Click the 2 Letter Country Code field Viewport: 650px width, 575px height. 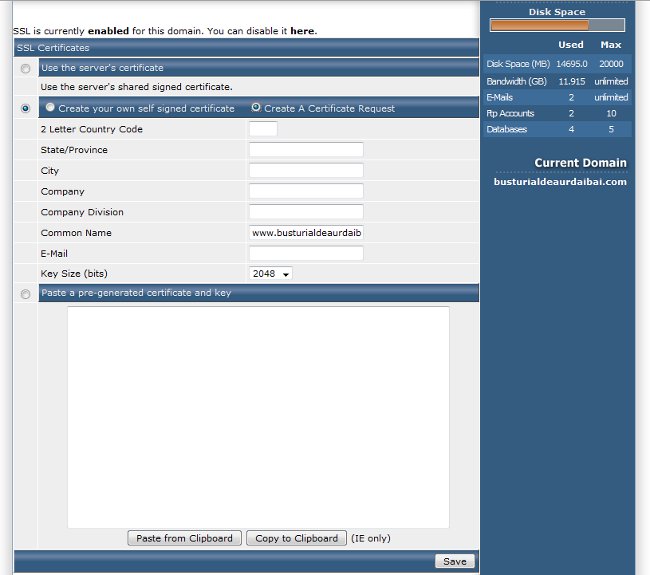[263, 129]
